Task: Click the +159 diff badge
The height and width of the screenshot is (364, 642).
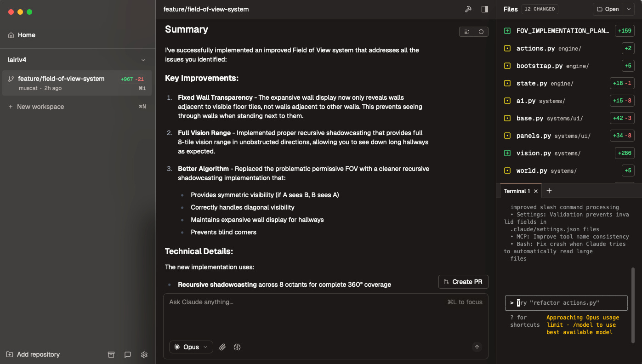Action: click(x=625, y=31)
